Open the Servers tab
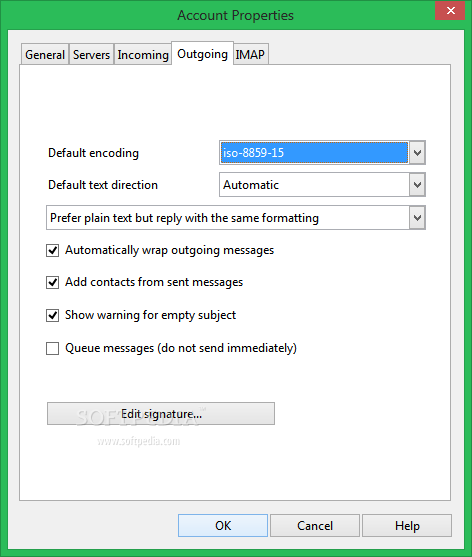 click(x=91, y=54)
